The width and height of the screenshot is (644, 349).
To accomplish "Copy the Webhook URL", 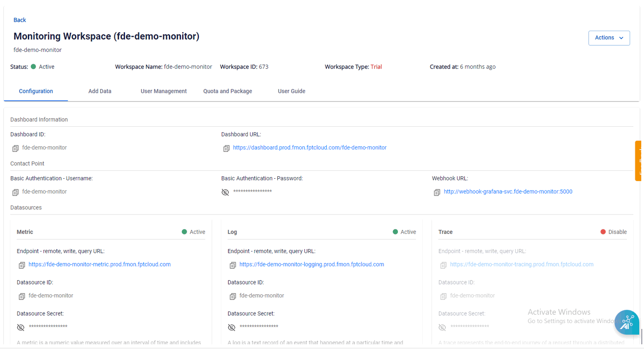I will (x=437, y=192).
